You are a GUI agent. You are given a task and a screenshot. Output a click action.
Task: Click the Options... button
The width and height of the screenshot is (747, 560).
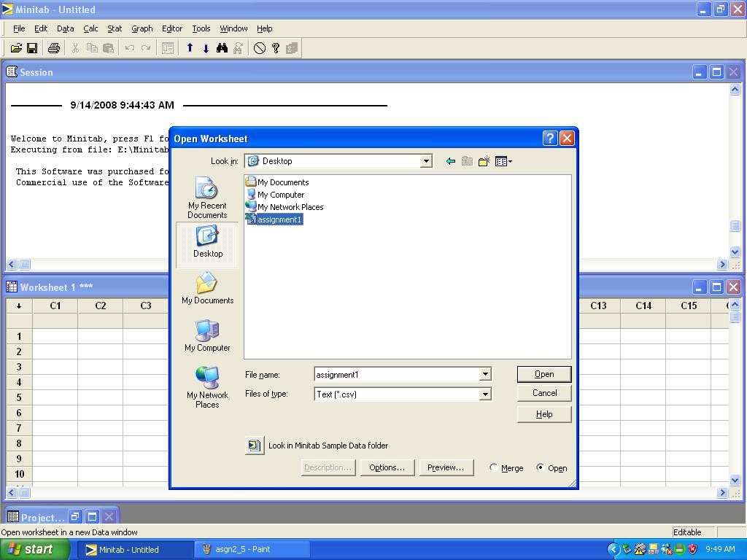[x=387, y=468]
